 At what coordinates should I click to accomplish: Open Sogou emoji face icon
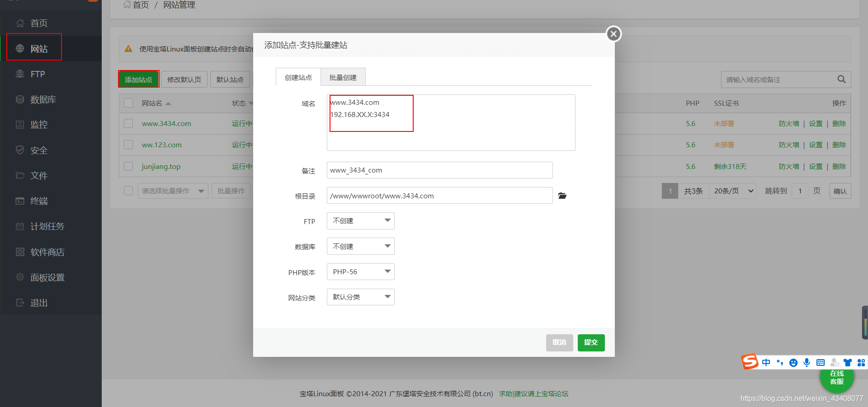(793, 362)
